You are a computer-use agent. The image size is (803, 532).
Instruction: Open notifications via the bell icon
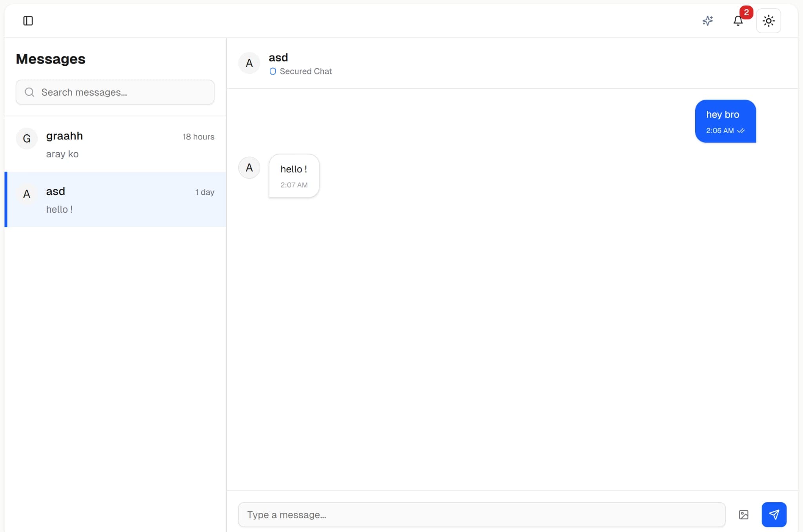point(738,21)
